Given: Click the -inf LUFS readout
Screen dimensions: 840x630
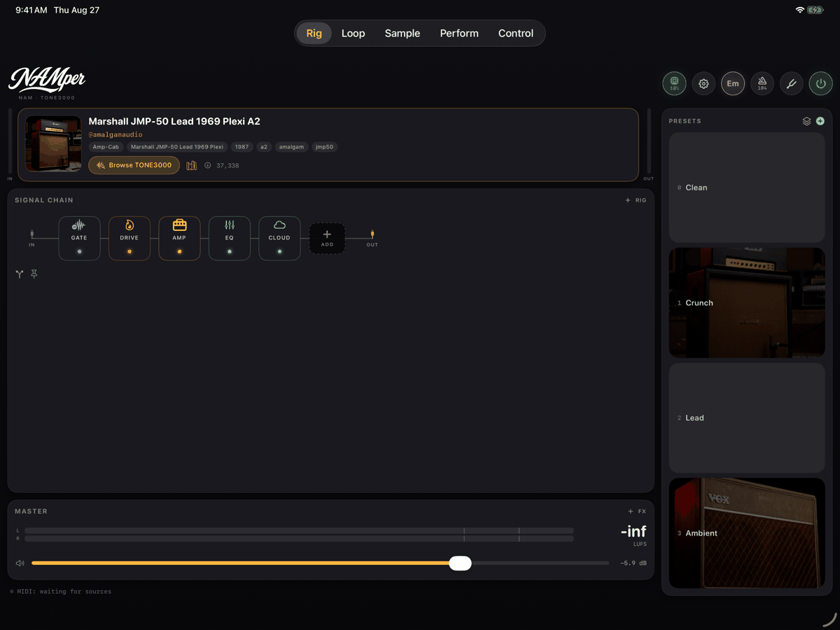Looking at the screenshot, I should point(633,535).
